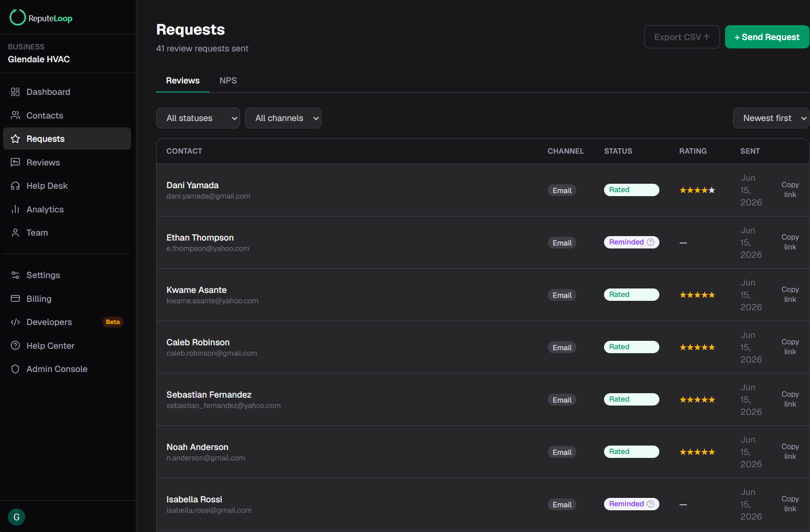Open the All channels filter dropdown
The width and height of the screenshot is (810, 532).
point(283,118)
